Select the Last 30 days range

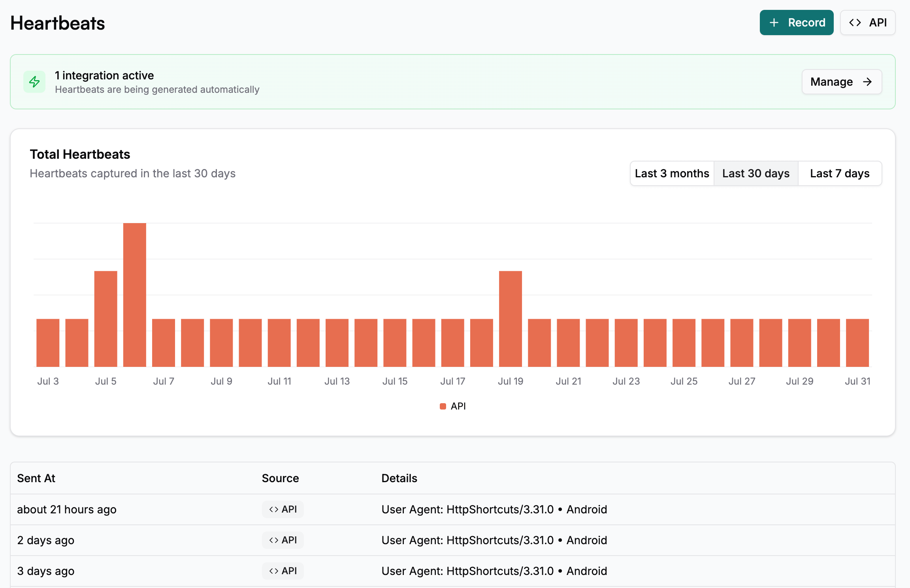click(756, 173)
